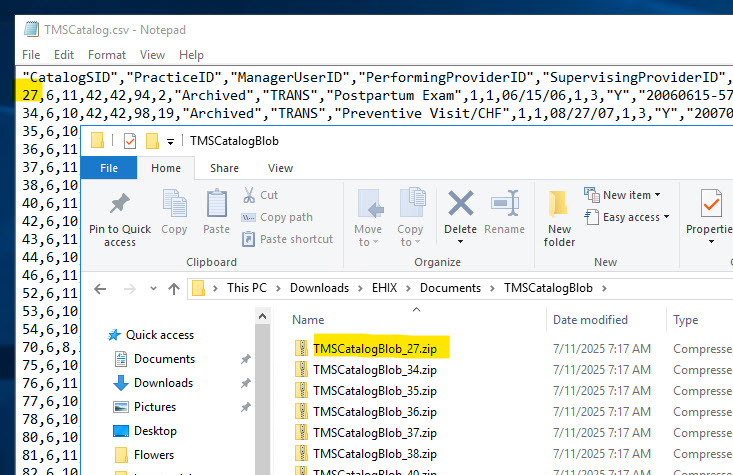Expand the chevron after This PC breadcrumb
This screenshot has width=733, height=475.
point(278,288)
